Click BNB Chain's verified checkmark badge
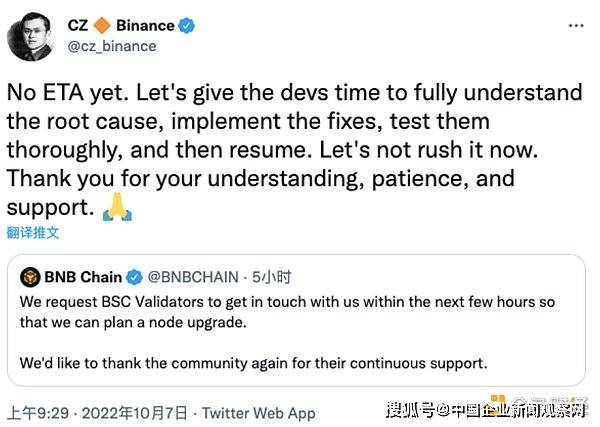The height and width of the screenshot is (427, 600). click(135, 276)
